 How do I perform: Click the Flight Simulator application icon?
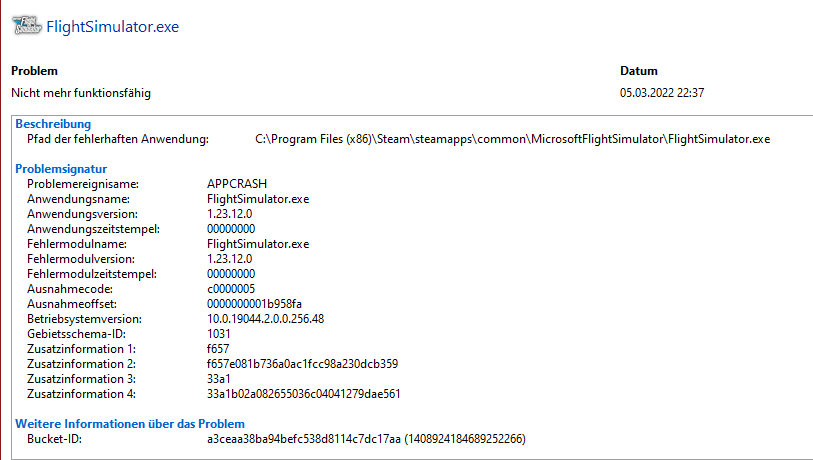26,25
